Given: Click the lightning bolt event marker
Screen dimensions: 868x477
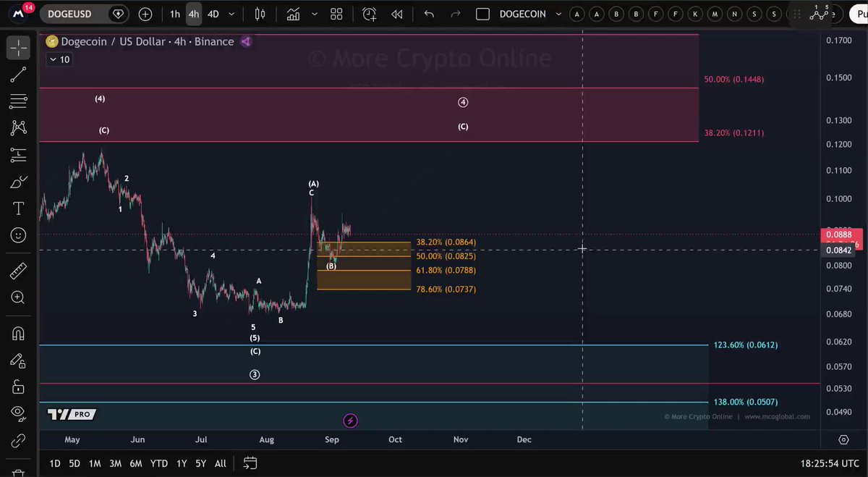Looking at the screenshot, I should click(x=350, y=421).
